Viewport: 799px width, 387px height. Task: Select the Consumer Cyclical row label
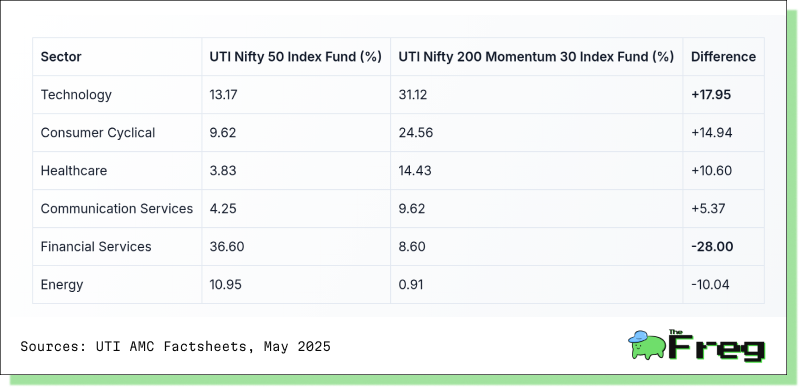[x=98, y=133]
